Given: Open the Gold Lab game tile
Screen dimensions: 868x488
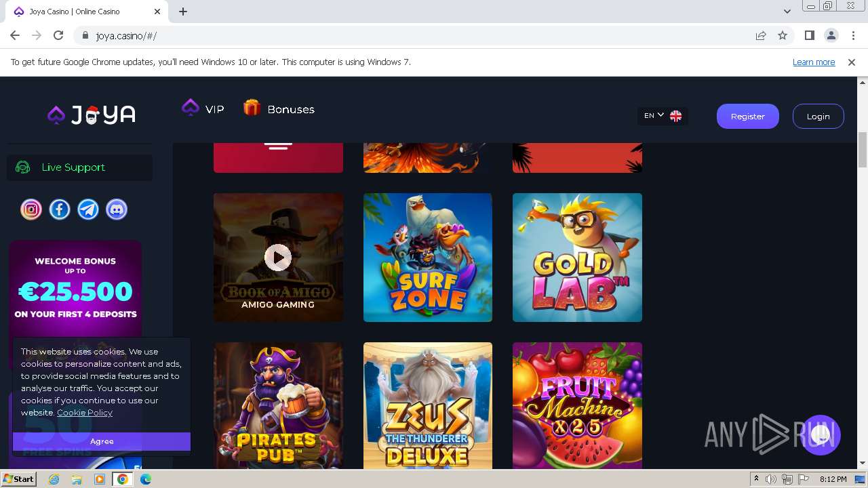Looking at the screenshot, I should coord(577,258).
